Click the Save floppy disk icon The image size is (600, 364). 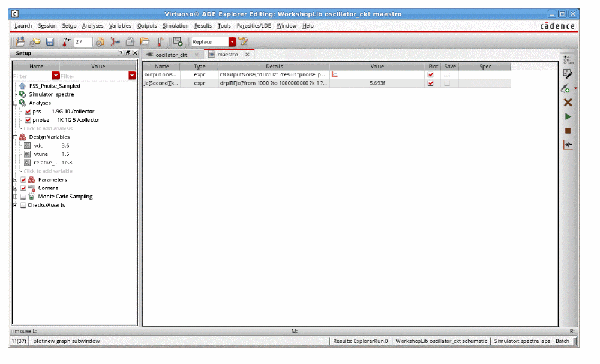click(x=50, y=41)
